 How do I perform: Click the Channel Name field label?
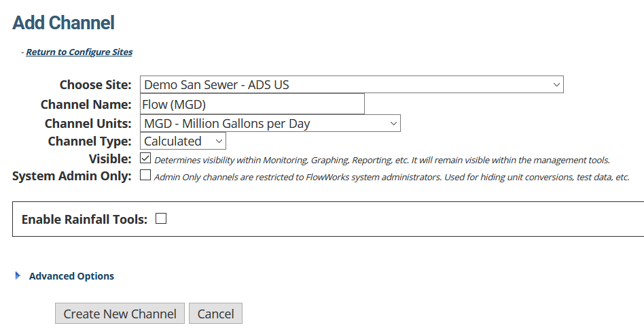pos(86,105)
